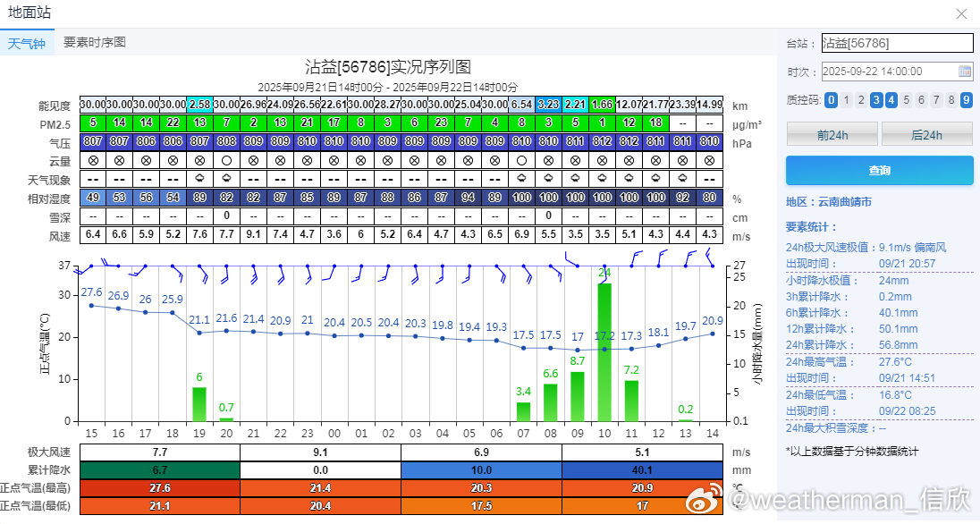Toggle quality control code 3
Screen dimensions: 980x524
click(x=876, y=100)
